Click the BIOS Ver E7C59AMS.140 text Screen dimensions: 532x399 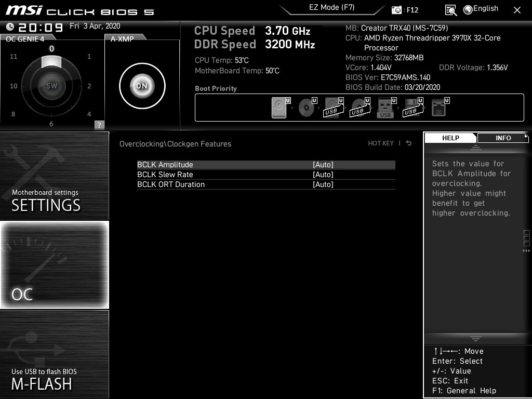pyautogui.click(x=388, y=77)
